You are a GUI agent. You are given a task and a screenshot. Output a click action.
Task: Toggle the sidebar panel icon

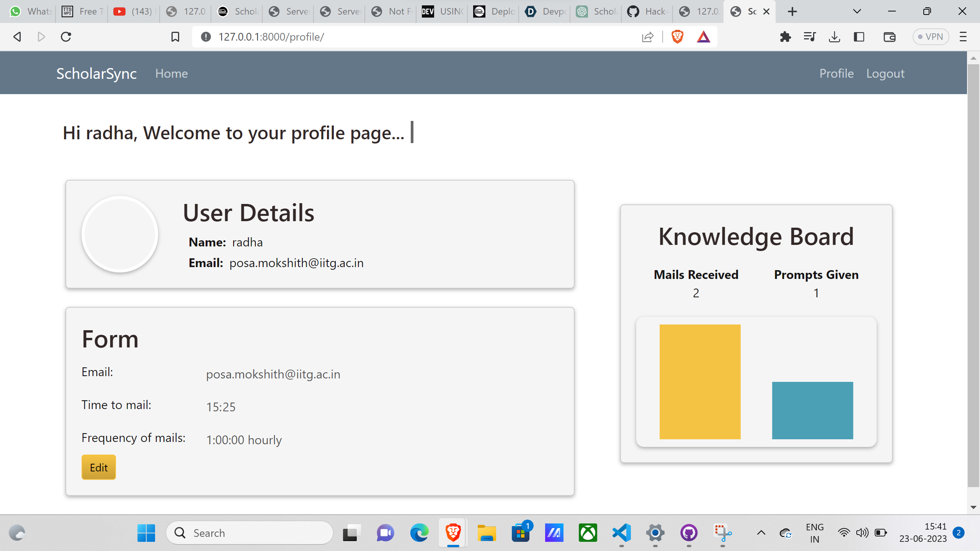click(859, 37)
